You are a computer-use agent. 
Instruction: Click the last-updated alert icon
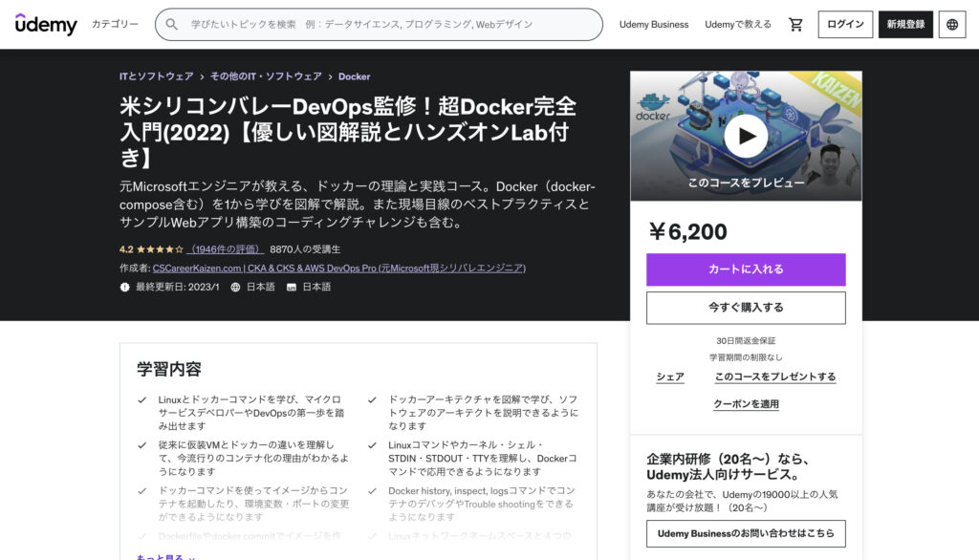[x=125, y=288]
